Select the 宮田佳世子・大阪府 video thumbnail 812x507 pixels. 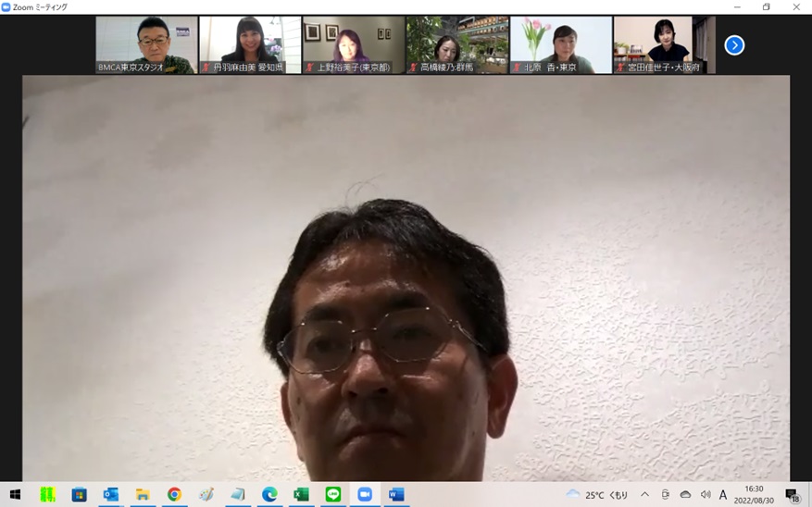(663, 44)
